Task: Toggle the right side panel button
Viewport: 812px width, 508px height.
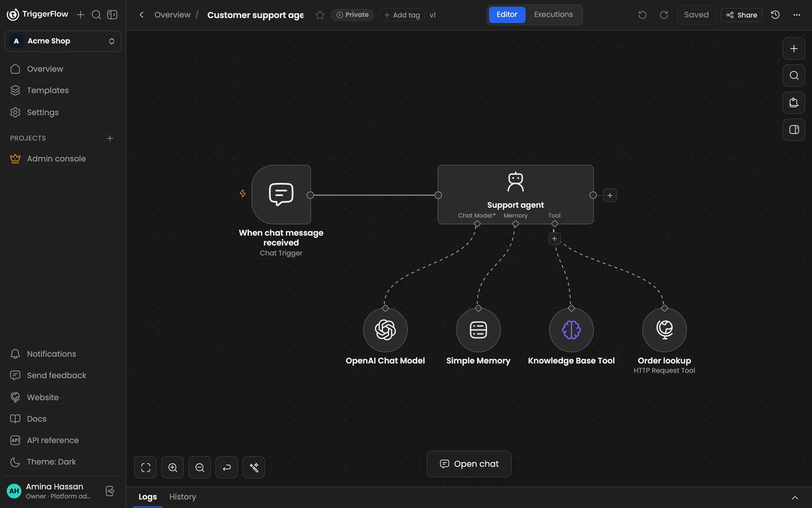Action: click(794, 130)
